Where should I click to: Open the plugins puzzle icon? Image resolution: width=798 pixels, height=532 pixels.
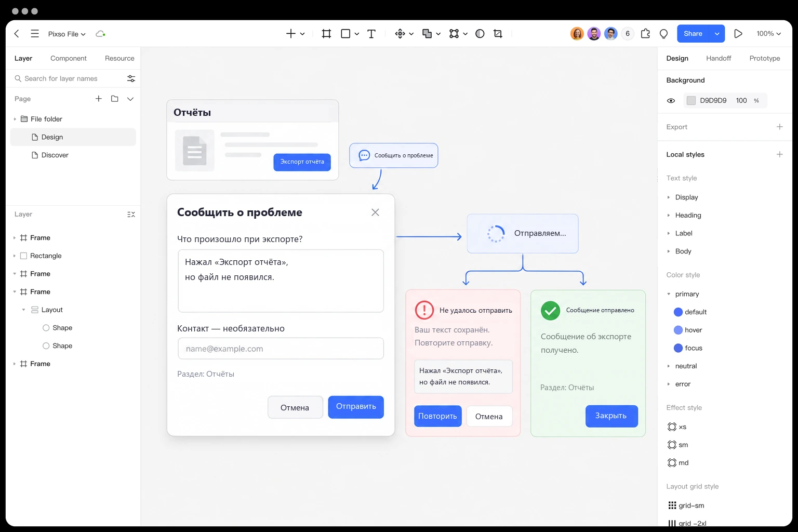[x=645, y=34]
